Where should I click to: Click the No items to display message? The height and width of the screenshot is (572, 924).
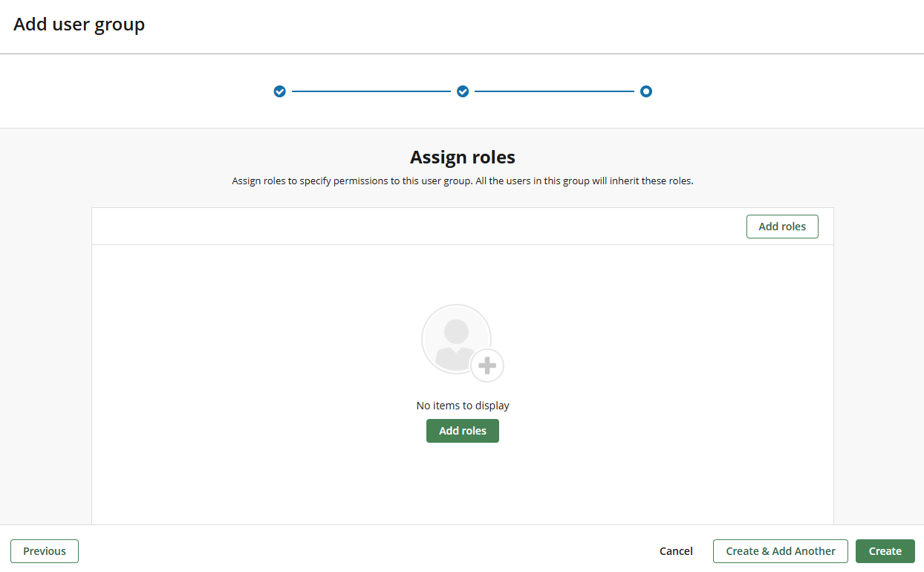[462, 406]
